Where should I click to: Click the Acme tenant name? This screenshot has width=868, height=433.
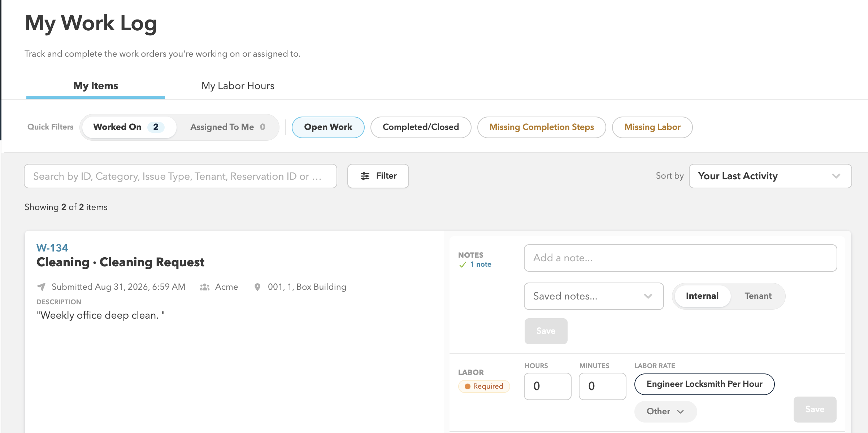point(226,287)
